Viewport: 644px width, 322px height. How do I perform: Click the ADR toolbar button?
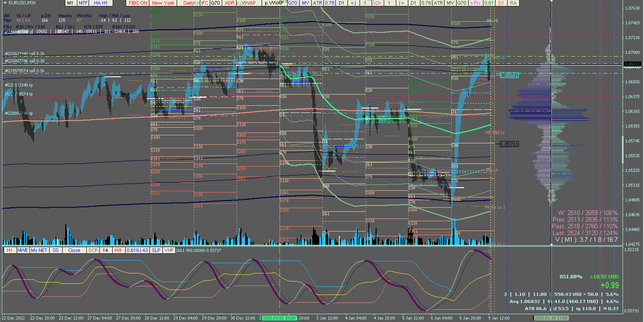229,3
